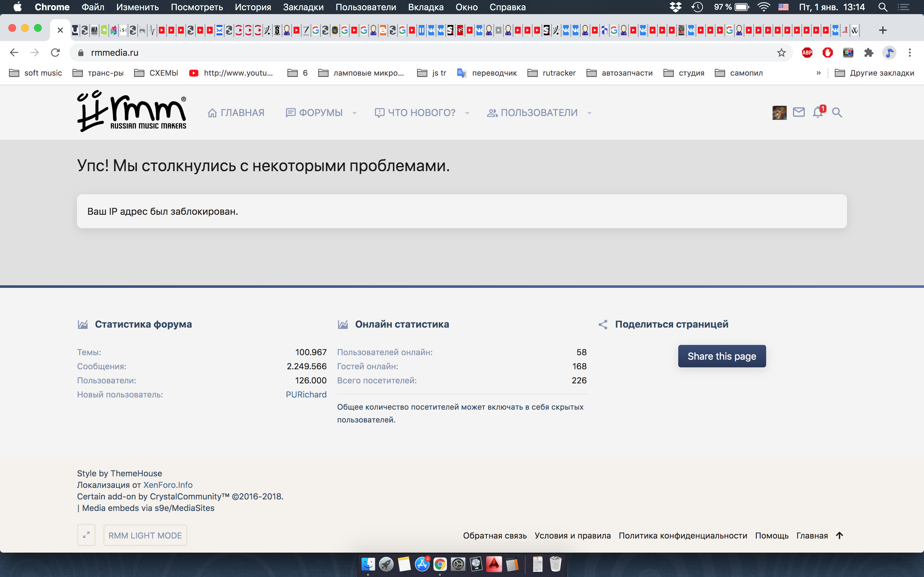Click the Share this page button
The width and height of the screenshot is (924, 577).
click(722, 356)
